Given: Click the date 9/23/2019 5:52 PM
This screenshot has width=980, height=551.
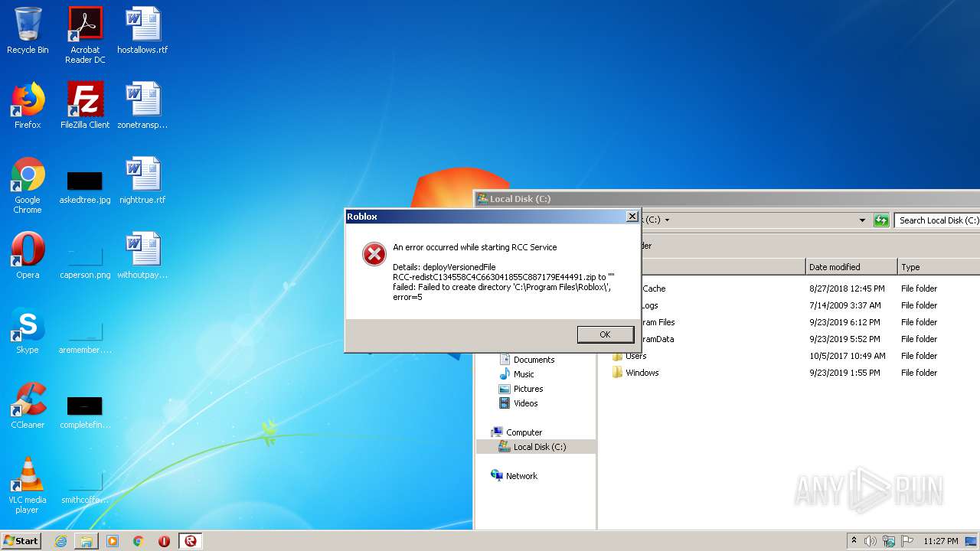Looking at the screenshot, I should click(x=844, y=339).
